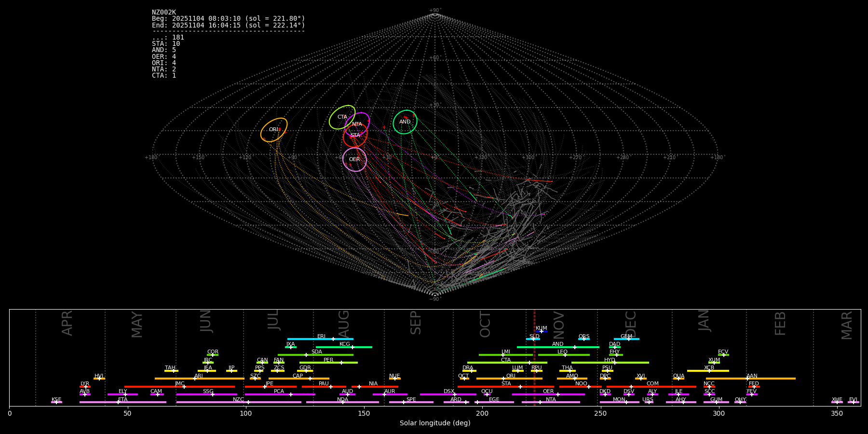868x434 pixels.
Task: Click the URS shower label in the timeline
Action: [x=648, y=400]
